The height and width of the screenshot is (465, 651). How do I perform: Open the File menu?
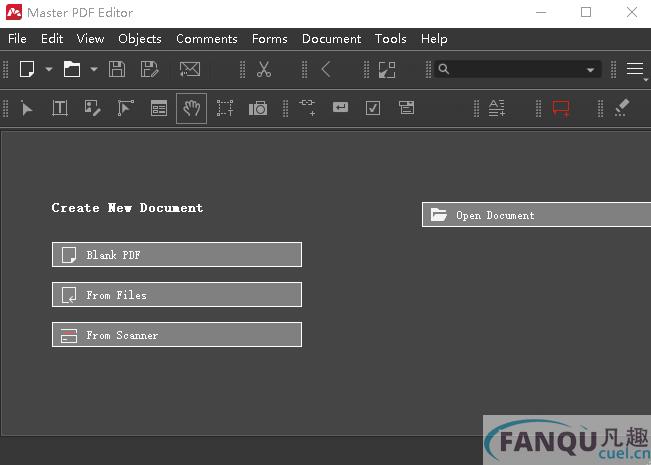[x=17, y=39]
